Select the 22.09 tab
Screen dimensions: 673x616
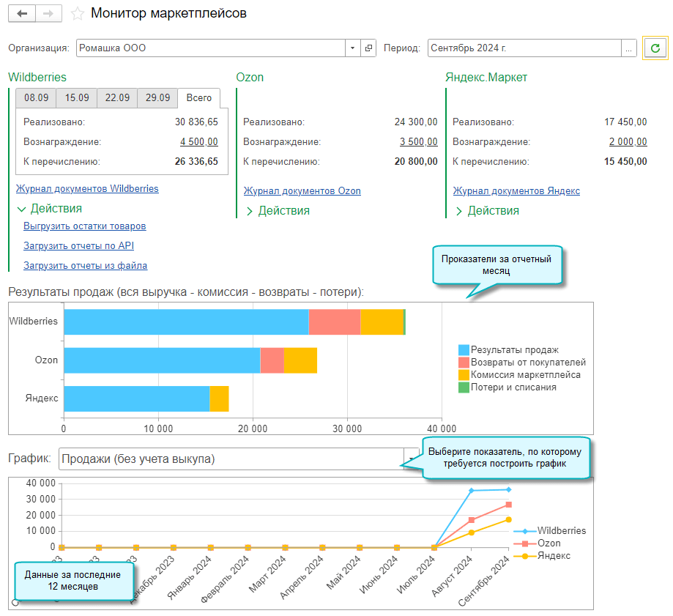117,98
